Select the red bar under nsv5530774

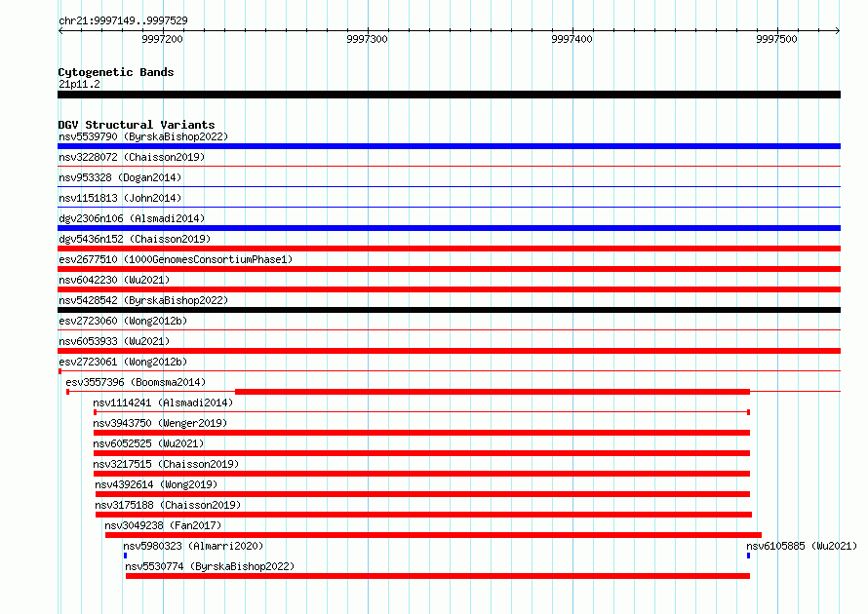pos(438,576)
